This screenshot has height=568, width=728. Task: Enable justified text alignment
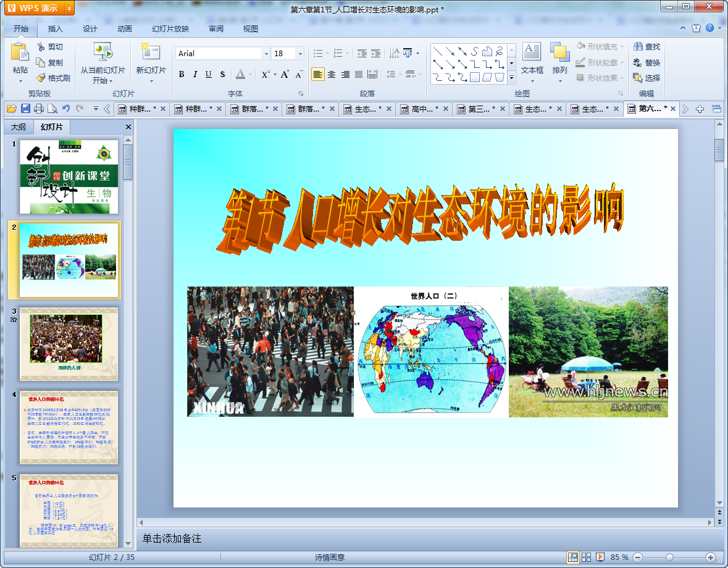[x=358, y=74]
